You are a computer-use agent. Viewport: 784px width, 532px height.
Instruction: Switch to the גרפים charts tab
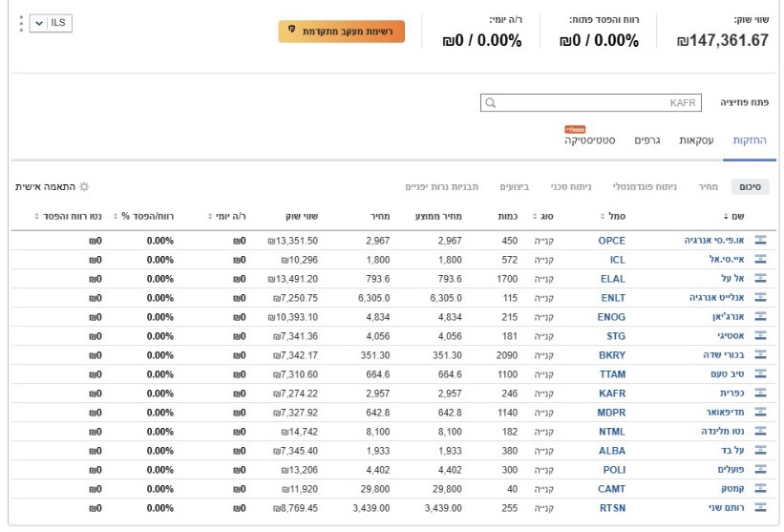coord(647,140)
